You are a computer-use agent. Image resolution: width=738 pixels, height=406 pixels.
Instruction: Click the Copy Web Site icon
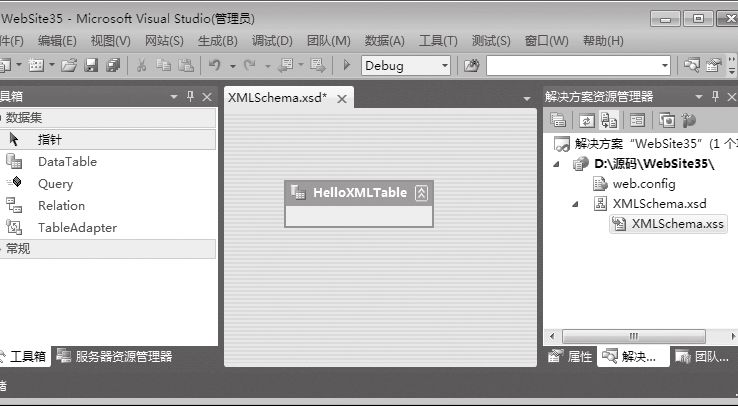click(x=667, y=120)
